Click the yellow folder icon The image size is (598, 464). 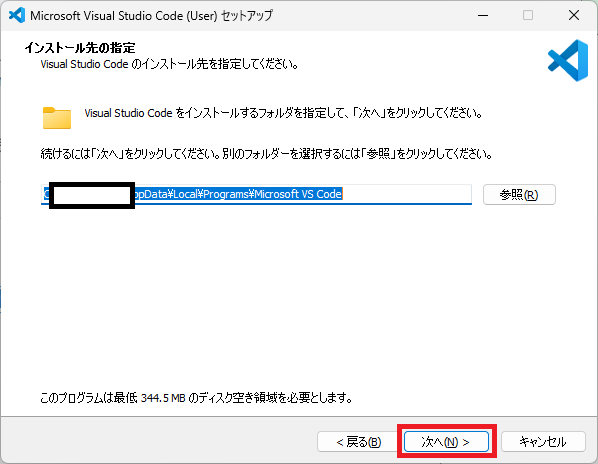(x=57, y=118)
